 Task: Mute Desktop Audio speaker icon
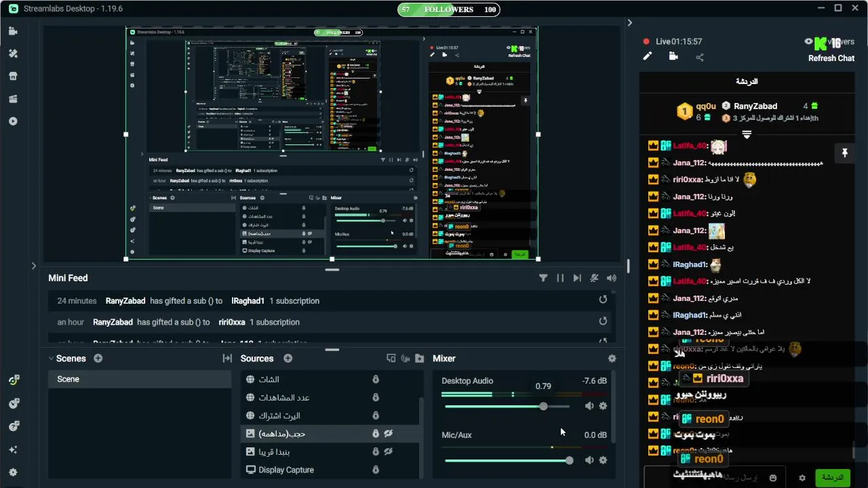pyautogui.click(x=589, y=406)
